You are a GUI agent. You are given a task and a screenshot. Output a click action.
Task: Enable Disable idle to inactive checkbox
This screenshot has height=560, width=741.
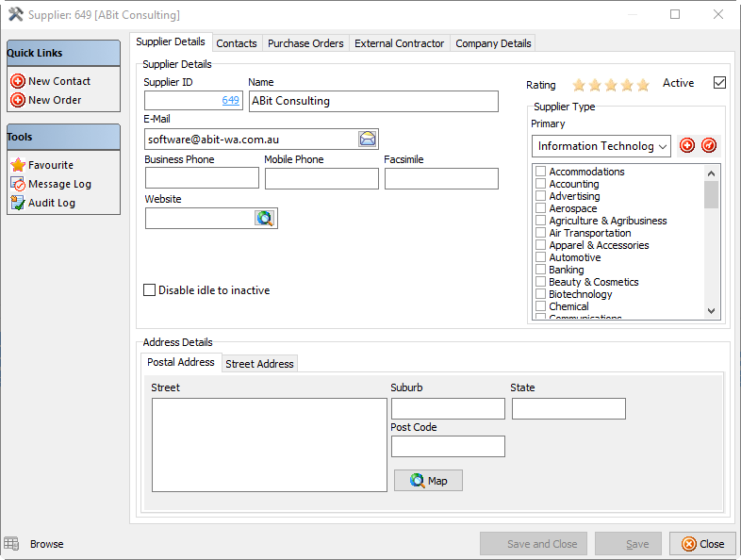[x=149, y=290]
